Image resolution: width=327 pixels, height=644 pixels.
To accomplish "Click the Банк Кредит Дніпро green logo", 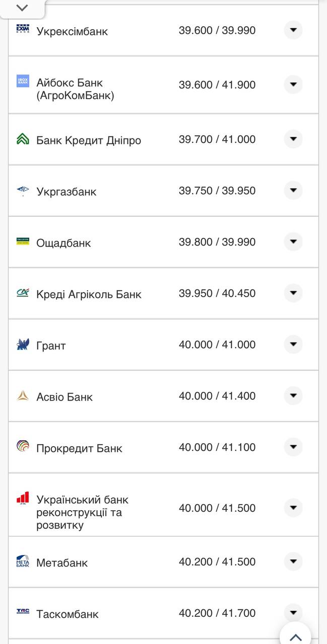I will 23,139.
